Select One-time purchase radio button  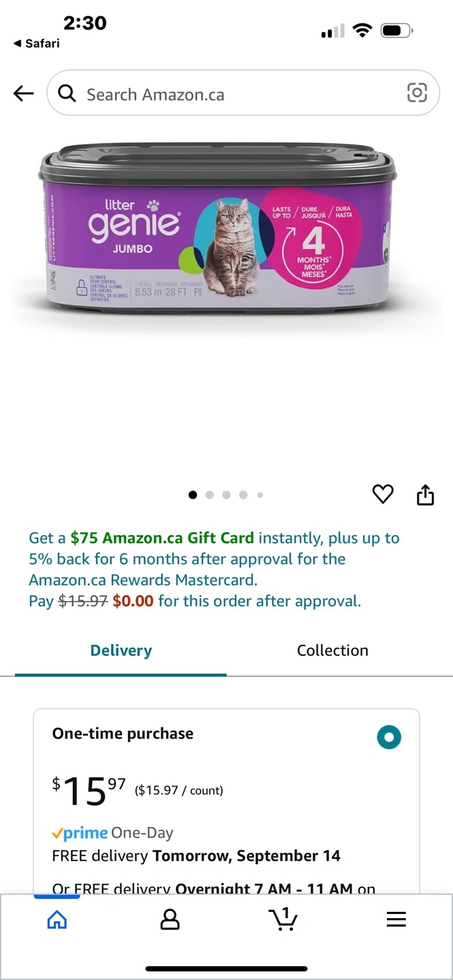point(389,737)
